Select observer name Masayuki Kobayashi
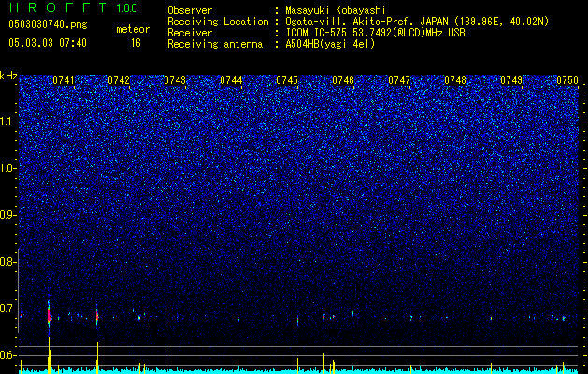 coord(336,10)
